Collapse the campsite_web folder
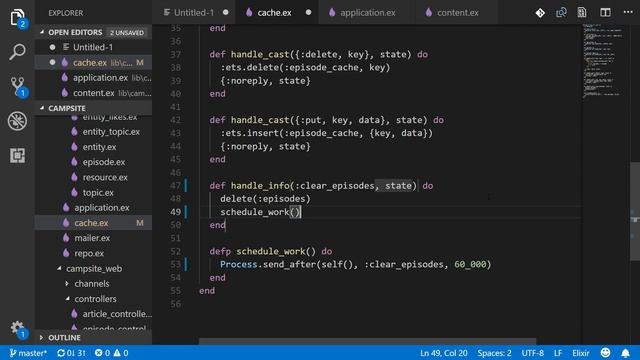640x360 pixels. tap(94, 269)
